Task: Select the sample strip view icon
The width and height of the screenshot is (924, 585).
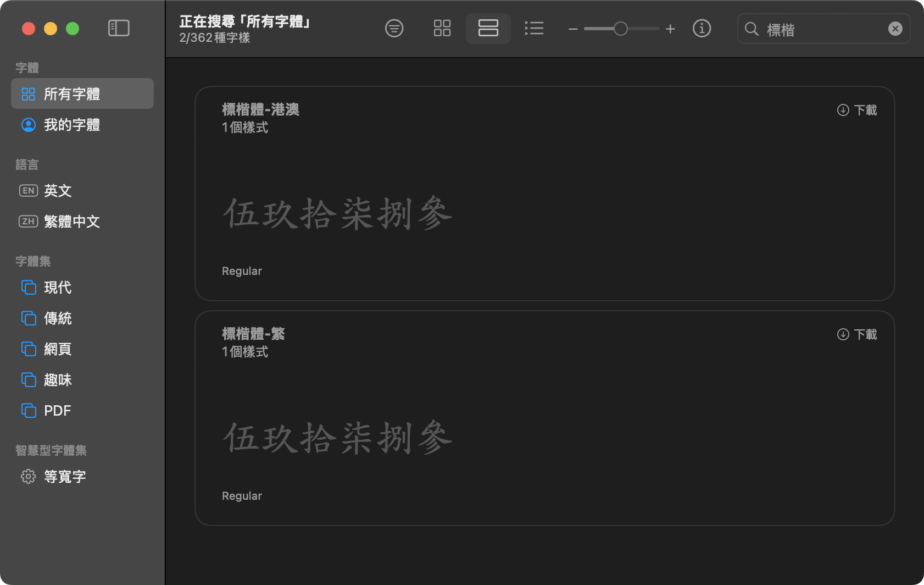Action: coord(487,28)
